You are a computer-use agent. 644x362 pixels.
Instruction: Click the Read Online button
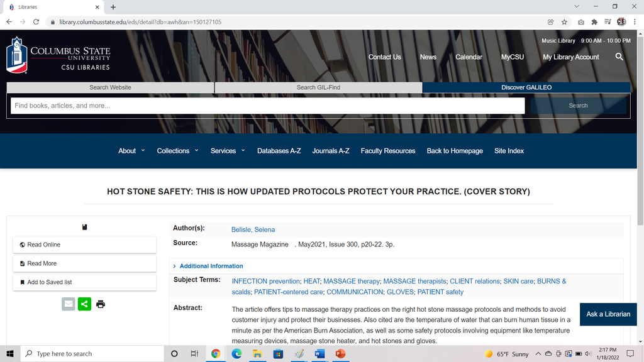point(84,244)
